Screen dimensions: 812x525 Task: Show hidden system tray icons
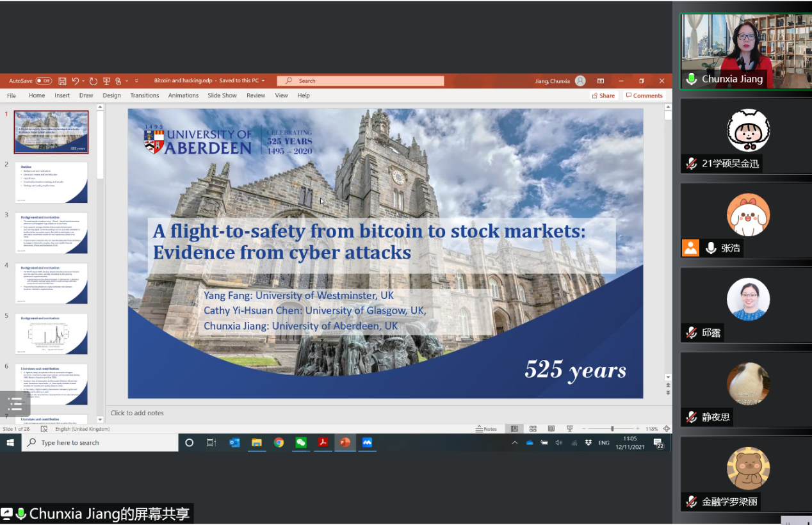pos(514,443)
